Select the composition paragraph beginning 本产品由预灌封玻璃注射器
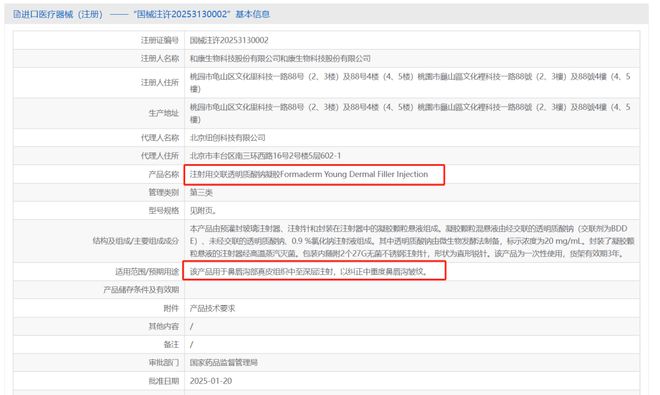The height and width of the screenshot is (395, 660). point(412,241)
